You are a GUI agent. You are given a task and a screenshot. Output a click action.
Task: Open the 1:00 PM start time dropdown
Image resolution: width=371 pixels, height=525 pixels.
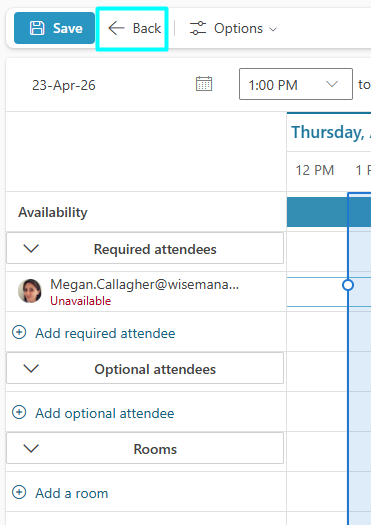[x=296, y=84]
